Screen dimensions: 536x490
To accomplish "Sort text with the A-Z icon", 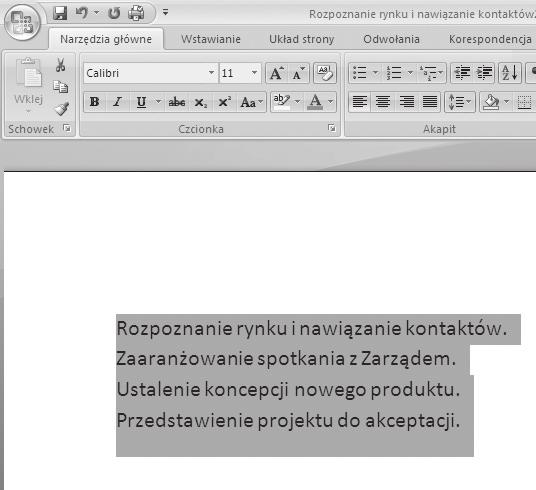I will [510, 72].
